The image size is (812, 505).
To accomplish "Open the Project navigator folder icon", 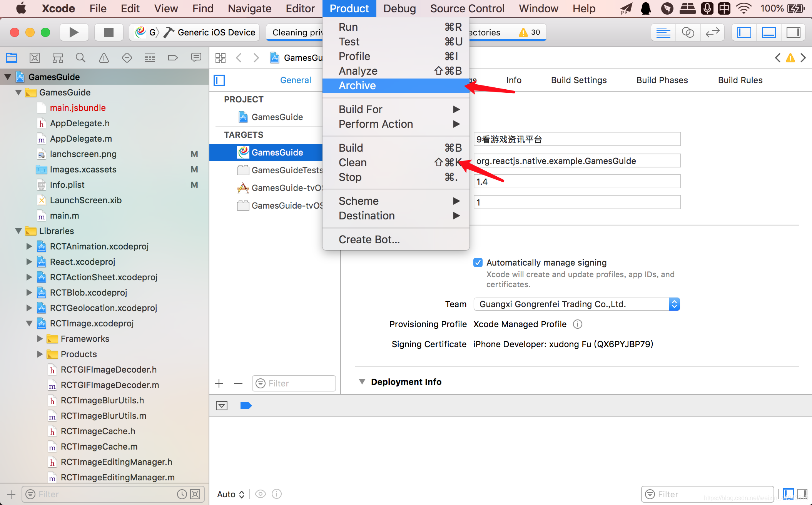I will point(12,58).
